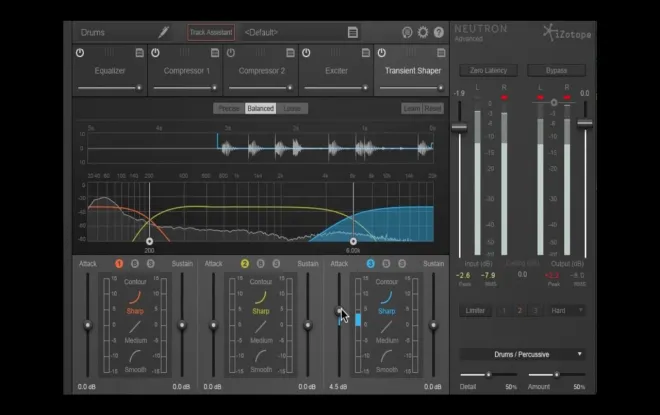Image resolution: width=660 pixels, height=415 pixels.
Task: Select the Transient Shaper module tab
Action: [411, 70]
